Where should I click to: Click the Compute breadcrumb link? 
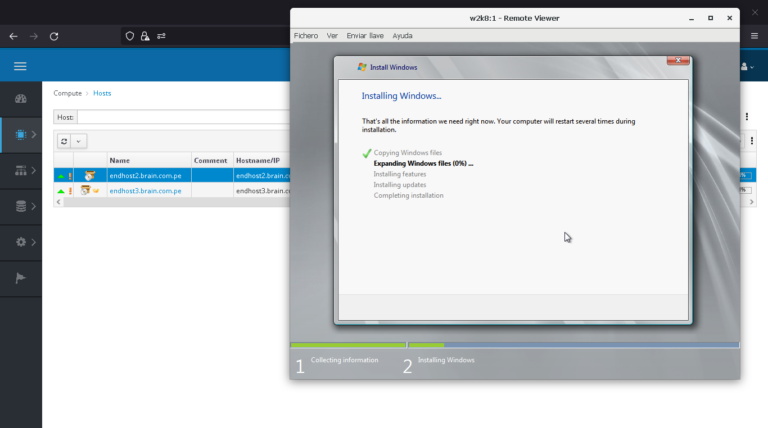point(67,93)
